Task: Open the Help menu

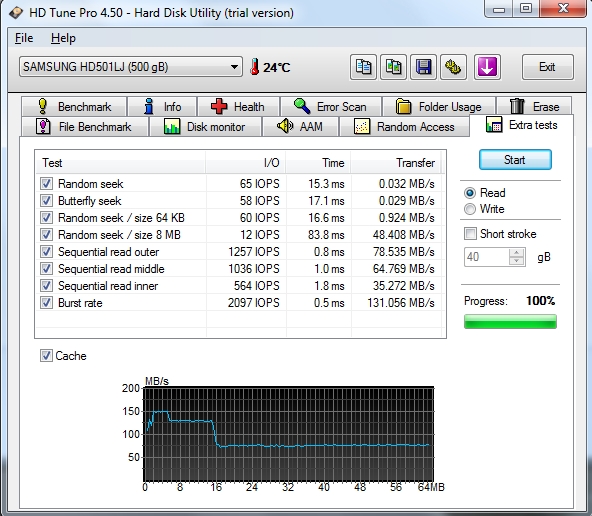Action: [63, 38]
